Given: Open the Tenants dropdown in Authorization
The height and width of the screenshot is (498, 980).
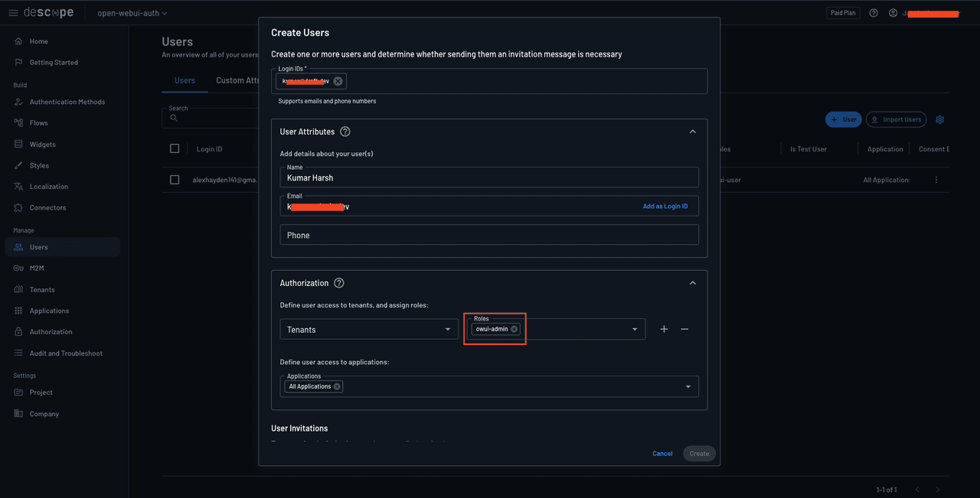Looking at the screenshot, I should (368, 329).
